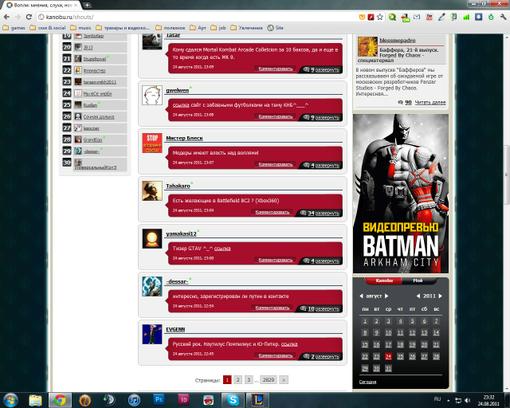Open the new tab button
510x408 pixels.
pos(87,5)
